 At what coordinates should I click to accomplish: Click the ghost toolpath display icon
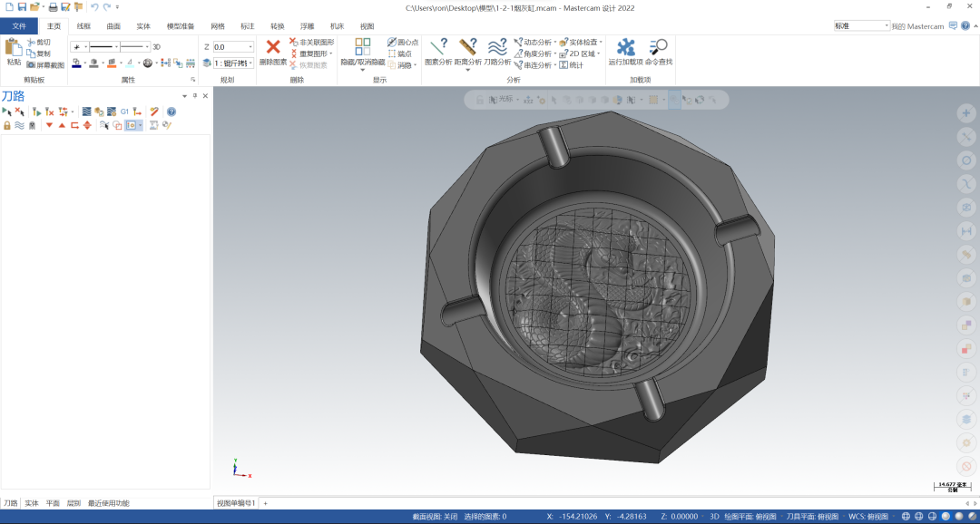point(32,125)
